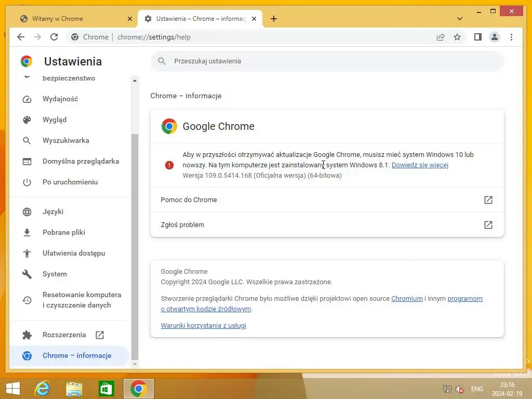The height and width of the screenshot is (399, 532).
Task: Click the Chrome taskbar icon
Action: 138,389
